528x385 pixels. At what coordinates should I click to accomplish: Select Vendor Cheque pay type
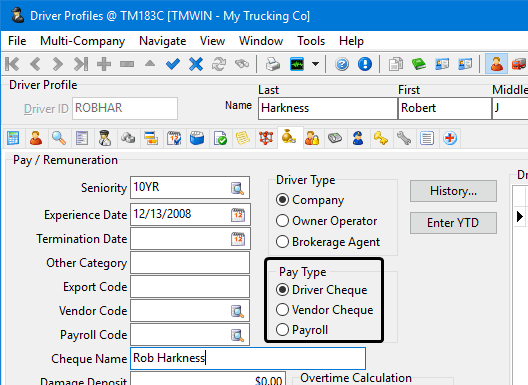324,310
